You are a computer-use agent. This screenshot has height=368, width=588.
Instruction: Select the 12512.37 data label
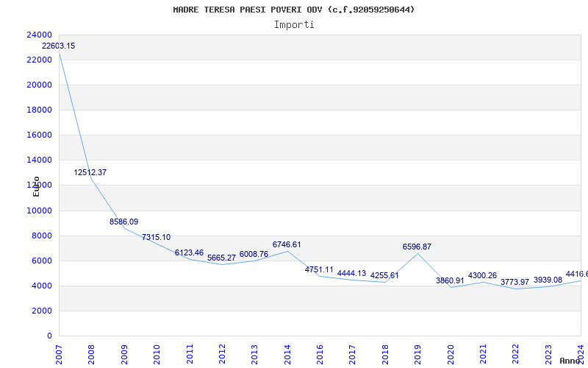point(90,172)
